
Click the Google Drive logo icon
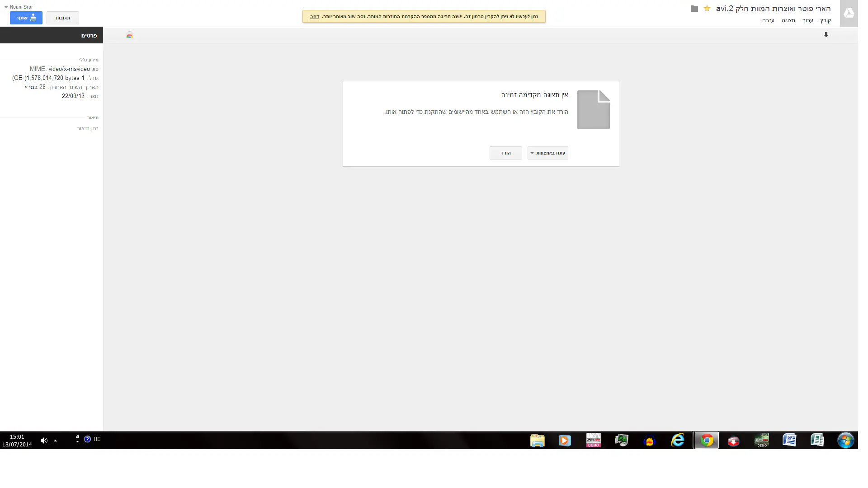tap(849, 14)
